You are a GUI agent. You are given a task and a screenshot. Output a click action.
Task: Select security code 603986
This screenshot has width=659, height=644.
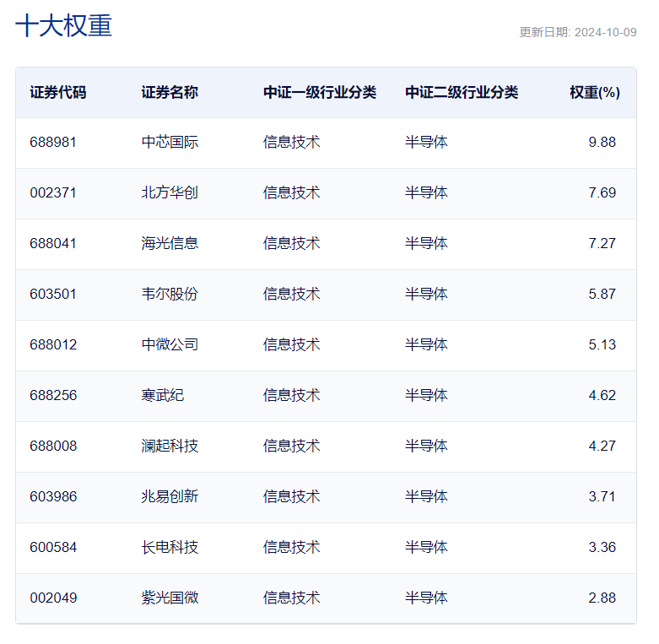(x=53, y=496)
